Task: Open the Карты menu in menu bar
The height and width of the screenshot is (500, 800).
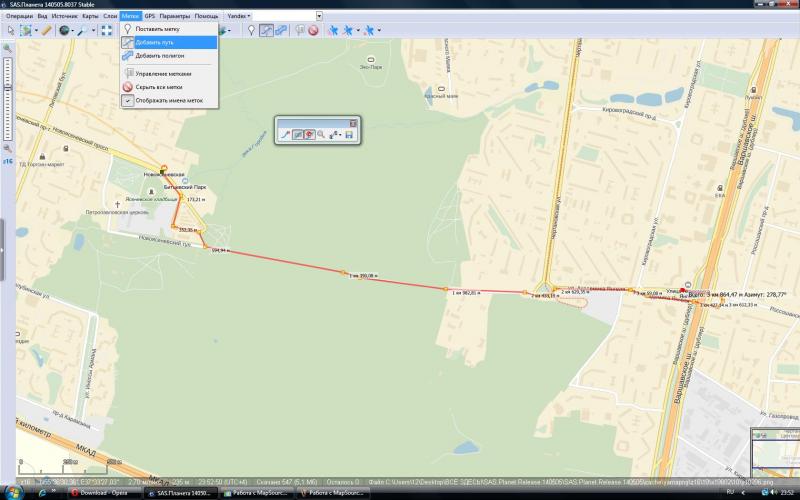Action: [90, 17]
